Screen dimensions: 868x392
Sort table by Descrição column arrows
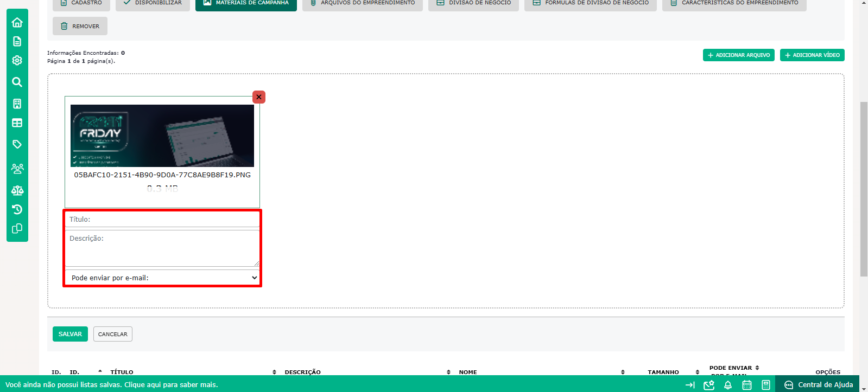pyautogui.click(x=448, y=372)
